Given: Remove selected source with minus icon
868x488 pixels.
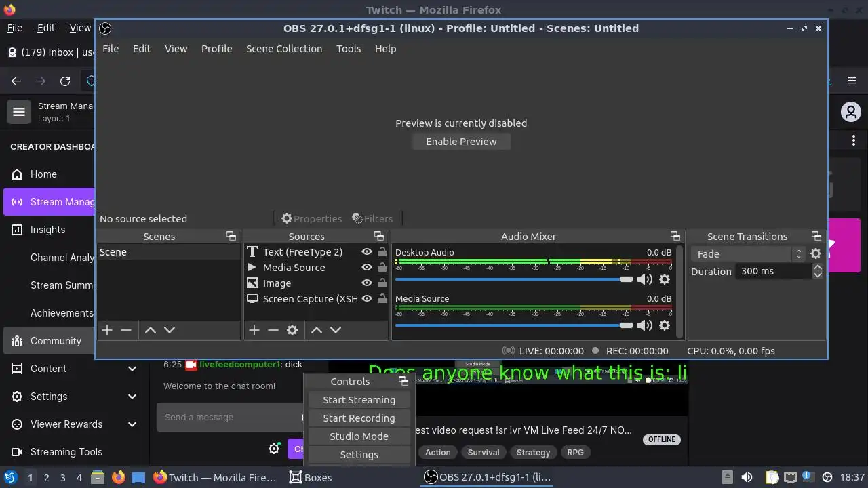Looking at the screenshot, I should tap(273, 330).
